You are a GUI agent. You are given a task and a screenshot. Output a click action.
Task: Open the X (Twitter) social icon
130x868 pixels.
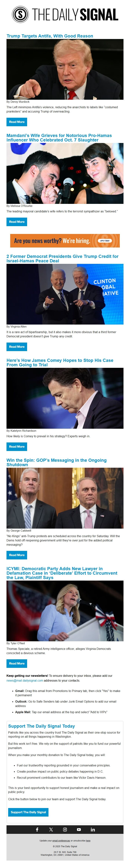[x=51, y=830]
